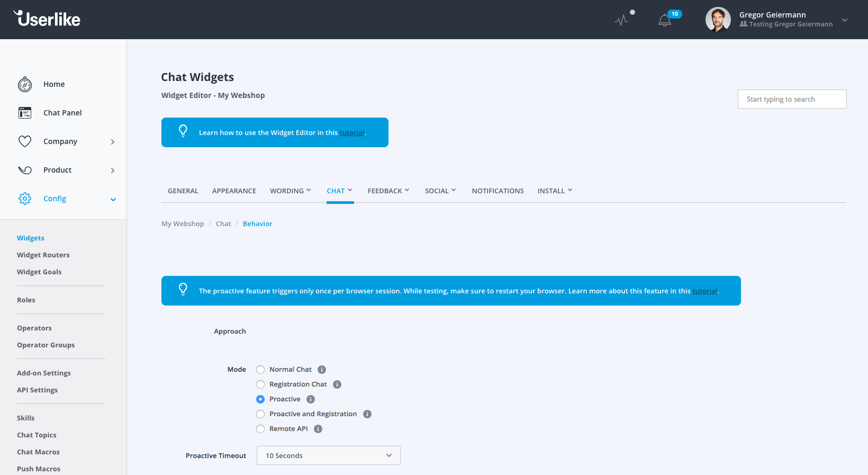868x475 pixels.
Task: Open Operator Groups in the submenu
Action: click(46, 345)
